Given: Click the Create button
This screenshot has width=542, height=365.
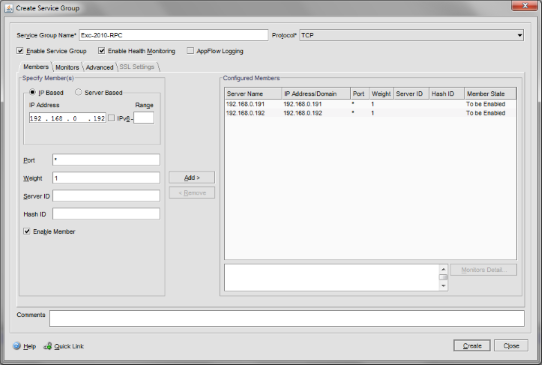Looking at the screenshot, I should [x=472, y=346].
